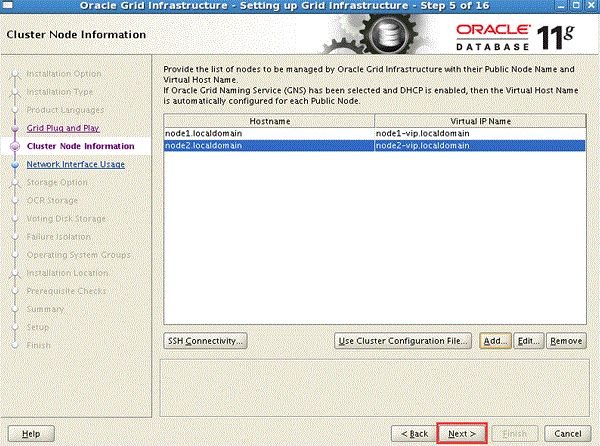Click the node2-vip.localdomain cell
Screen dimensions: 600x446
[x=480, y=145]
